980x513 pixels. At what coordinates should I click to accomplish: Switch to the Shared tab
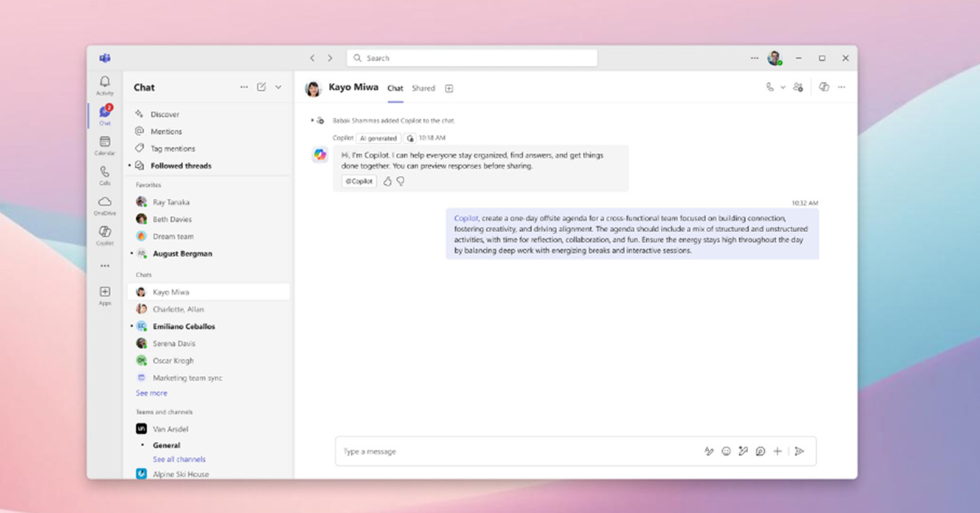pyautogui.click(x=424, y=87)
